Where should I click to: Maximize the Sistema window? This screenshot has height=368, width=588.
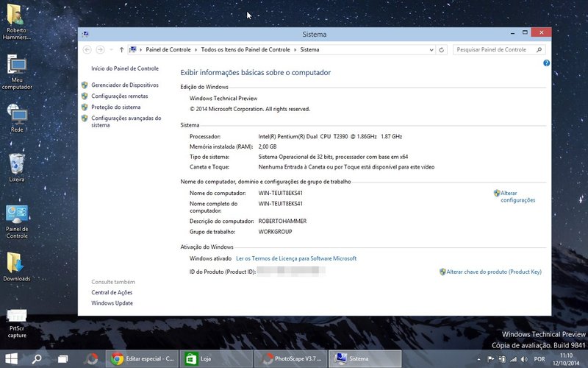point(525,32)
